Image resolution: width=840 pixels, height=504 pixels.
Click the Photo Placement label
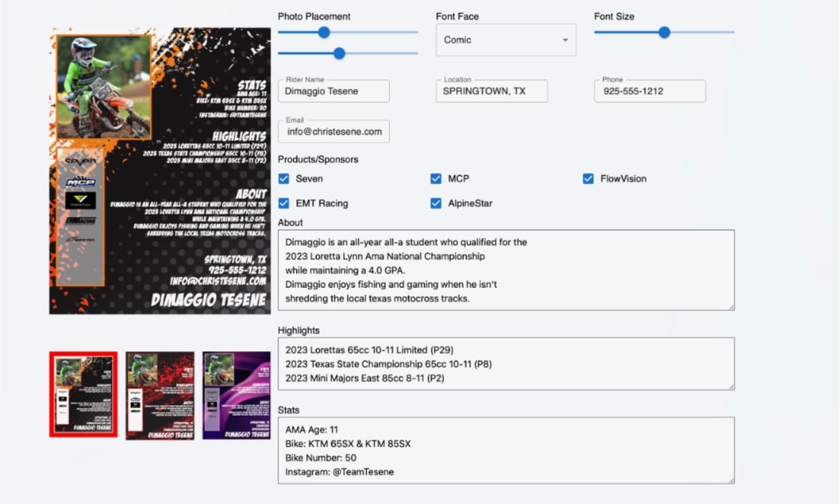coord(314,17)
